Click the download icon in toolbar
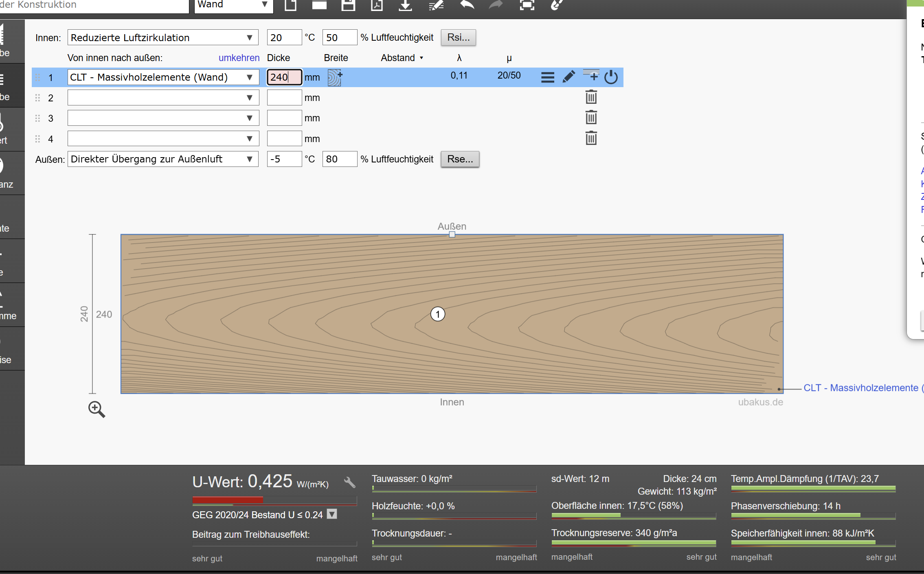Viewport: 924px width, 574px height. 405,5
